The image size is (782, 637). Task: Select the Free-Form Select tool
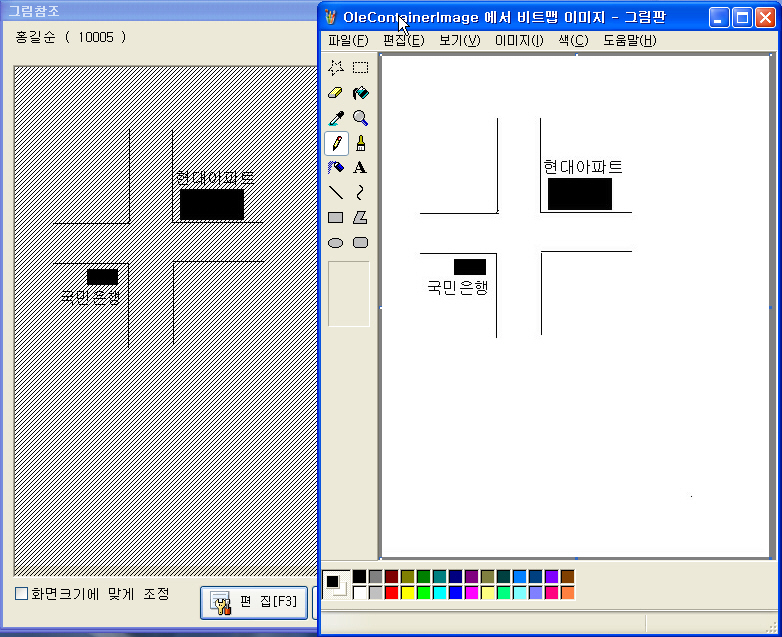(x=336, y=67)
